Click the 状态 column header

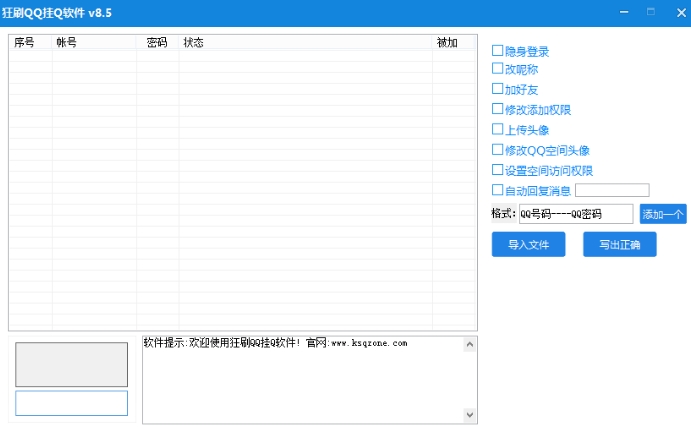coord(305,42)
